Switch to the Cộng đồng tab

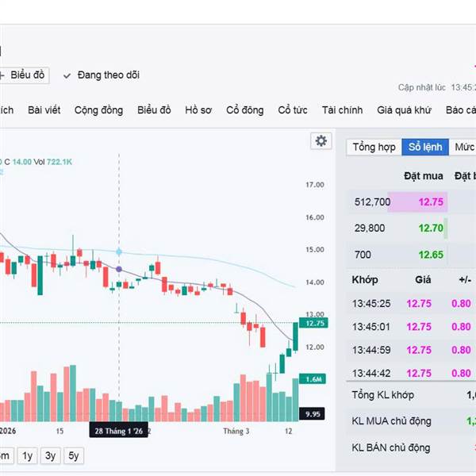coord(98,110)
